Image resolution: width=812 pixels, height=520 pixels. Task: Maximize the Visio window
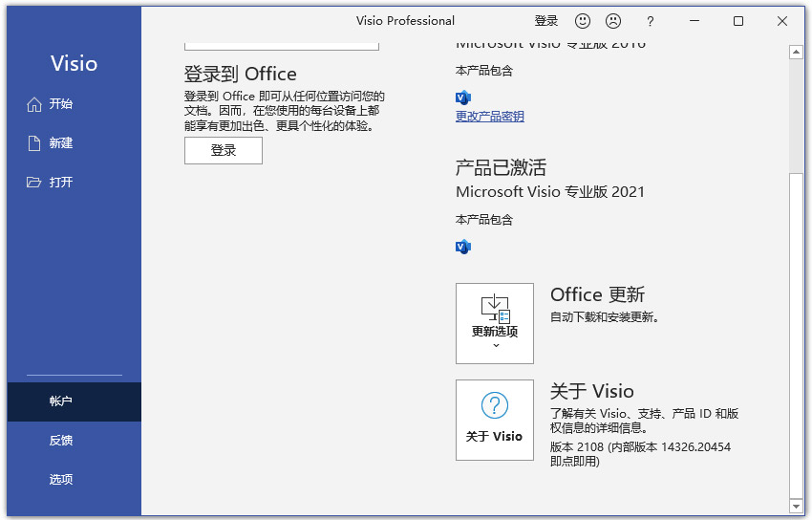[x=738, y=21]
